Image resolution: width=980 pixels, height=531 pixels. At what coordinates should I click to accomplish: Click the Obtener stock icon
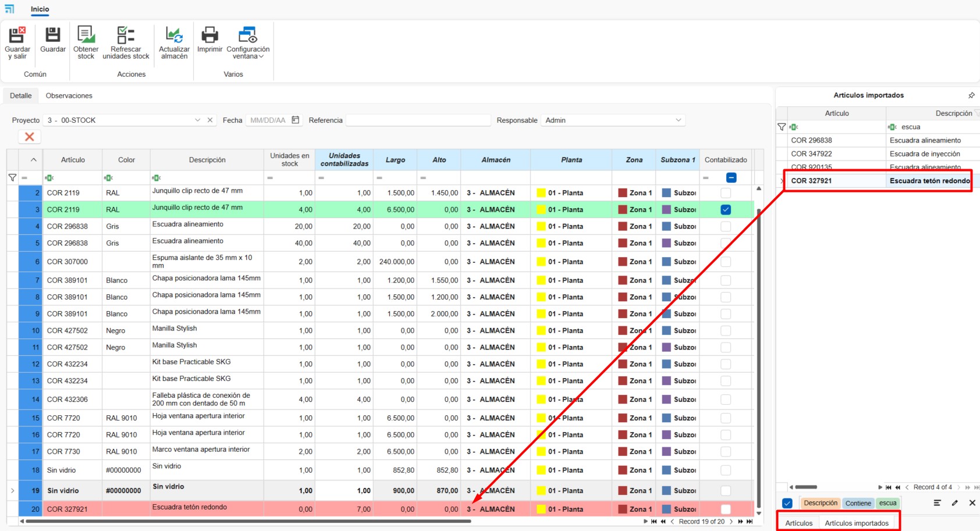[86, 36]
